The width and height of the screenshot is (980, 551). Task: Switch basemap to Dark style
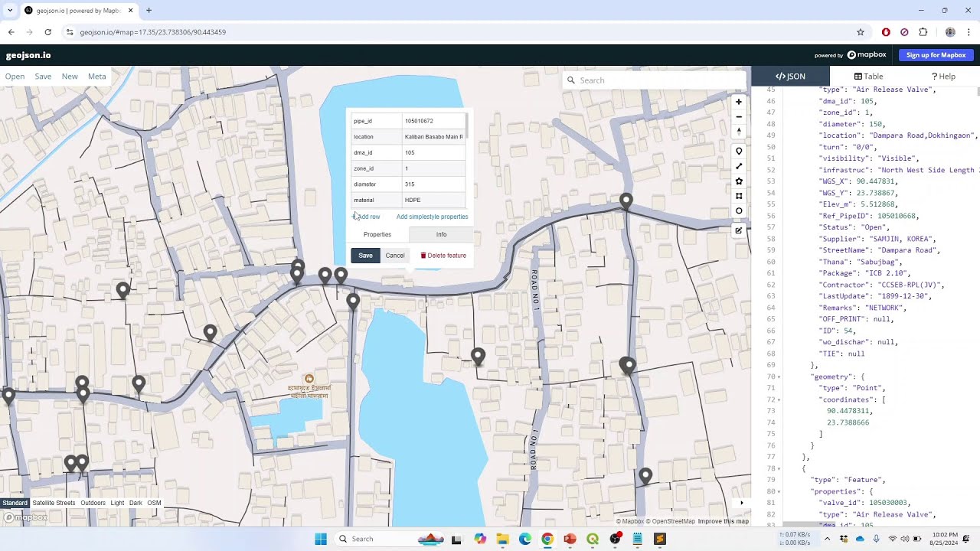[136, 503]
